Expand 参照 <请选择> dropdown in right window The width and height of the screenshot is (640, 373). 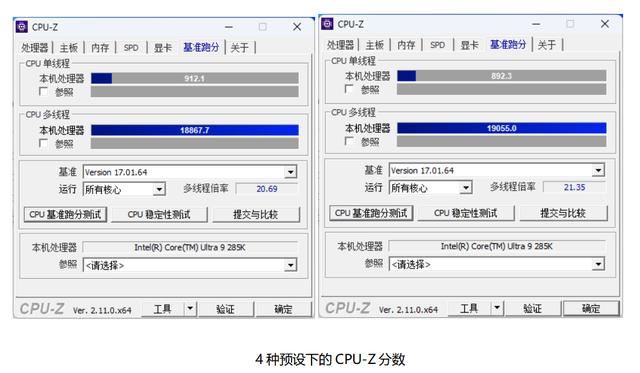pos(598,264)
